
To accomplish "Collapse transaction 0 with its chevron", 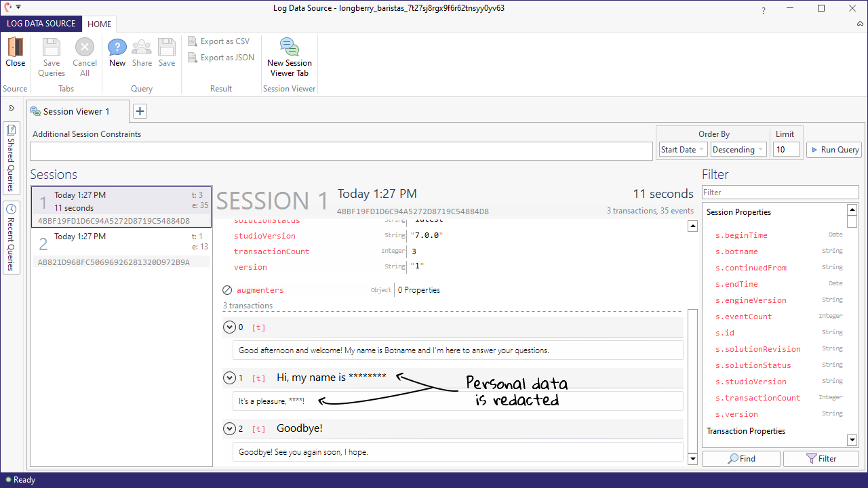I will 229,327.
